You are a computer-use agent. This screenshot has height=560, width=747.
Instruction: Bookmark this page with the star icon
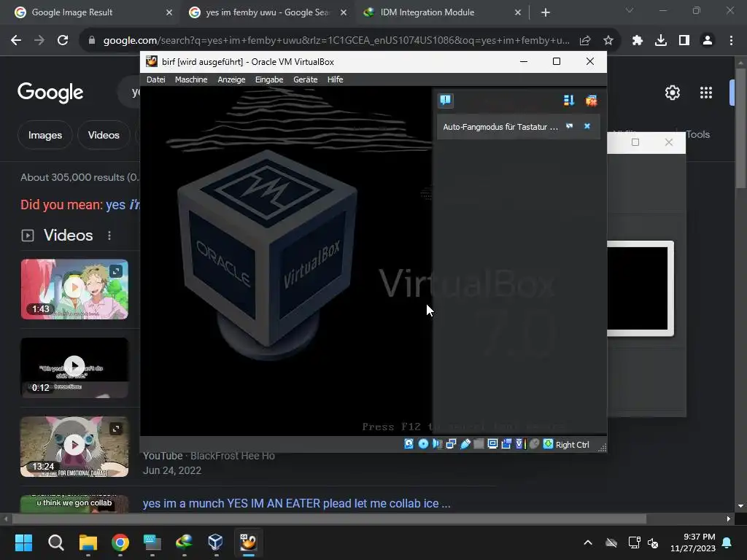click(x=608, y=41)
